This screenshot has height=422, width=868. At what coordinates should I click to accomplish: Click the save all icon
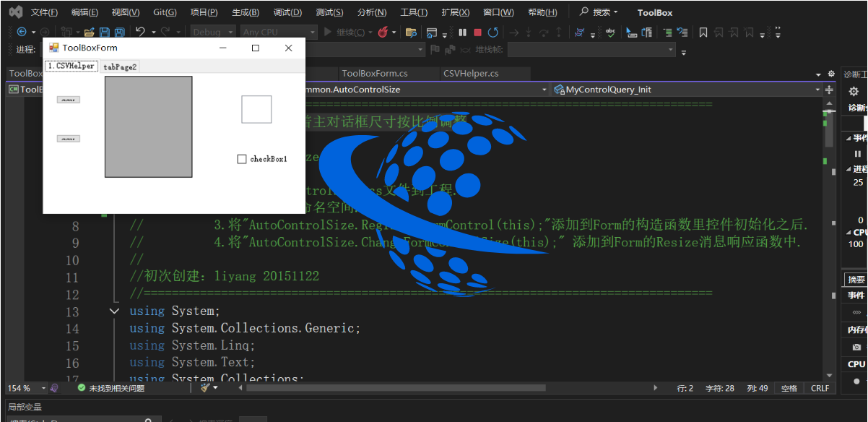coord(119,33)
